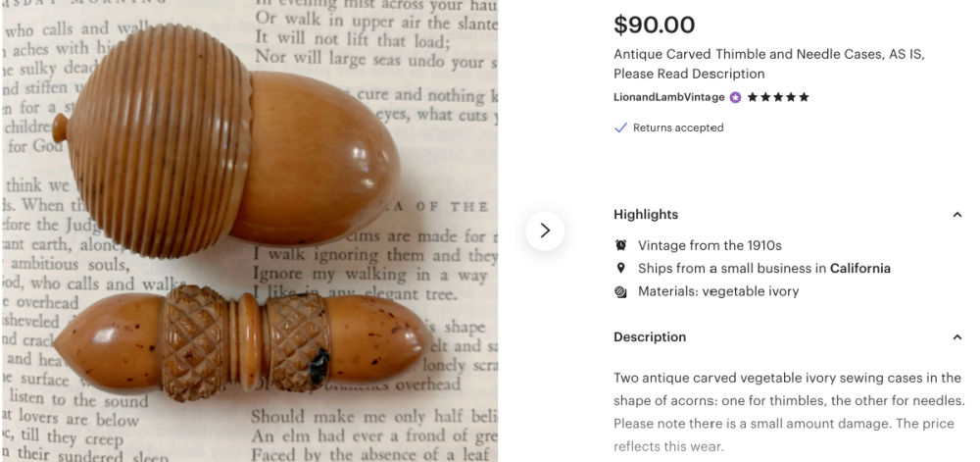This screenshot has width=980, height=462.
Task: Click the location pin icon beside Ships from
Action: (x=620, y=268)
